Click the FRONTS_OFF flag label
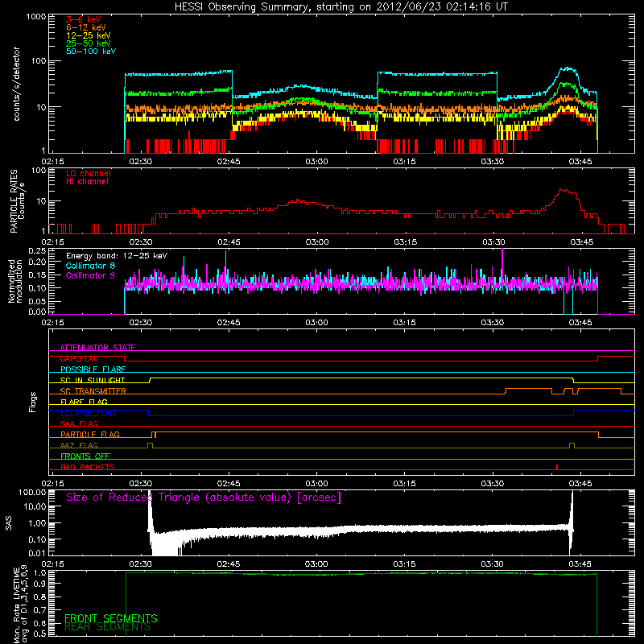Viewport: 644px width, 644px height. point(85,456)
